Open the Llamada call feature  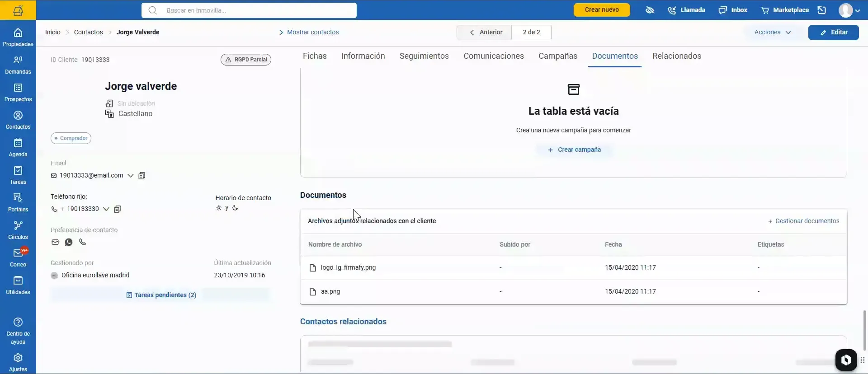687,10
